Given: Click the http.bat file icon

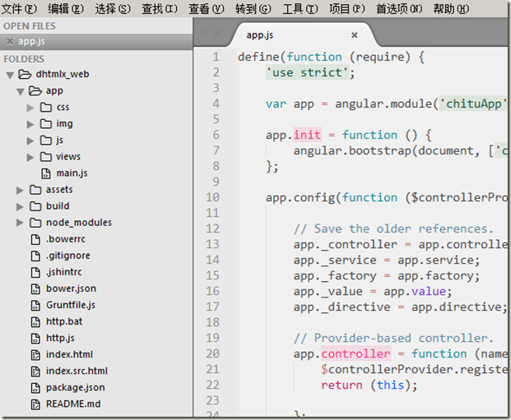Looking at the screenshot, I should [x=35, y=322].
